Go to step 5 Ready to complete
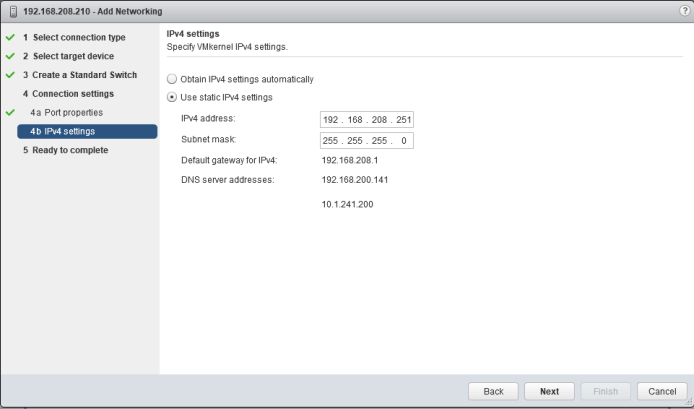This screenshot has height=409, width=694. pyautogui.click(x=65, y=150)
